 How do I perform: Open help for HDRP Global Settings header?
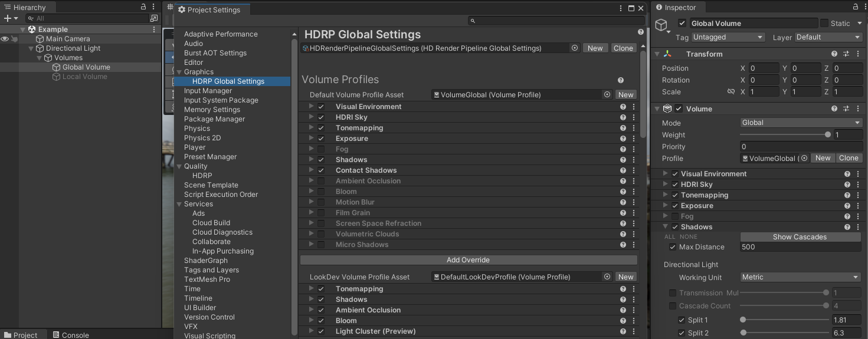click(641, 32)
